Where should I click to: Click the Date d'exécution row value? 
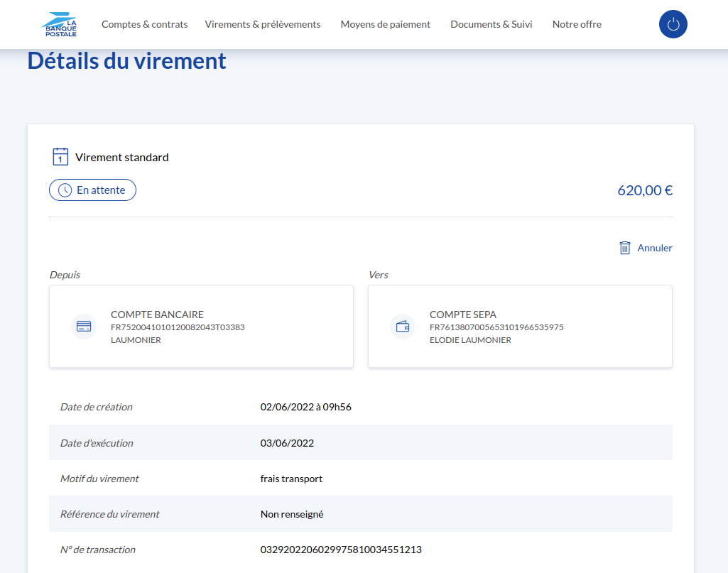pyautogui.click(x=287, y=443)
